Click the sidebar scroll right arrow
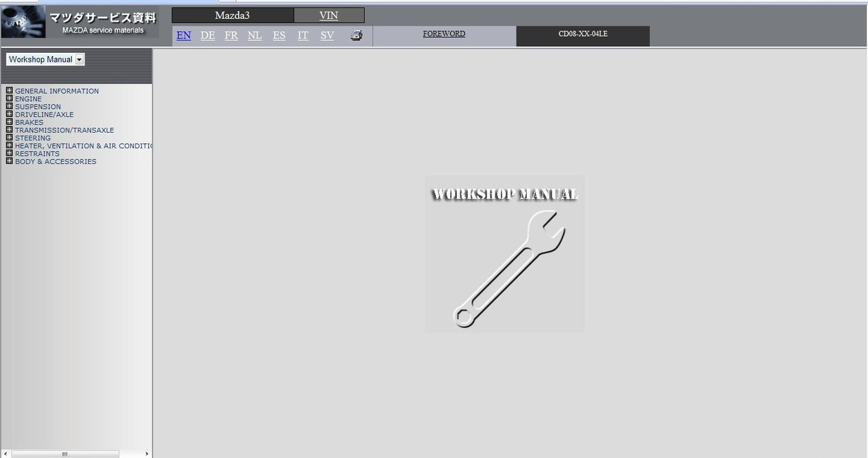Viewport: 868px width, 458px height. point(147,454)
